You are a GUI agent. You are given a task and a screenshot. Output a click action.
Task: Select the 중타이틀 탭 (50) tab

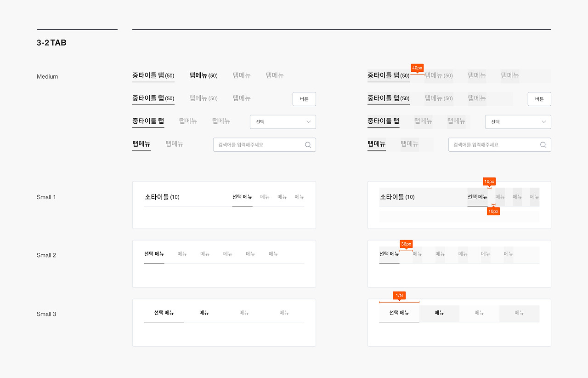pyautogui.click(x=153, y=75)
